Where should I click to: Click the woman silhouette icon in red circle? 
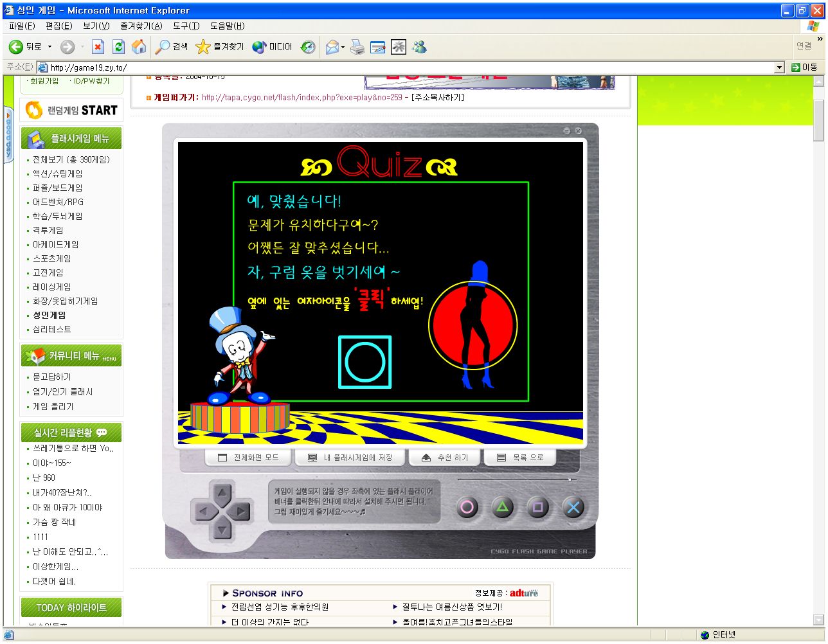[474, 325]
